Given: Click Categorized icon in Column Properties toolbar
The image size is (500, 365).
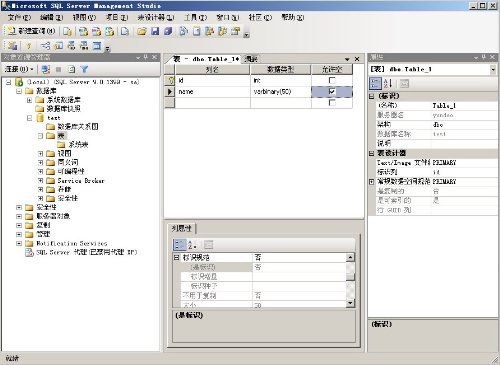Looking at the screenshot, I should click(179, 245).
